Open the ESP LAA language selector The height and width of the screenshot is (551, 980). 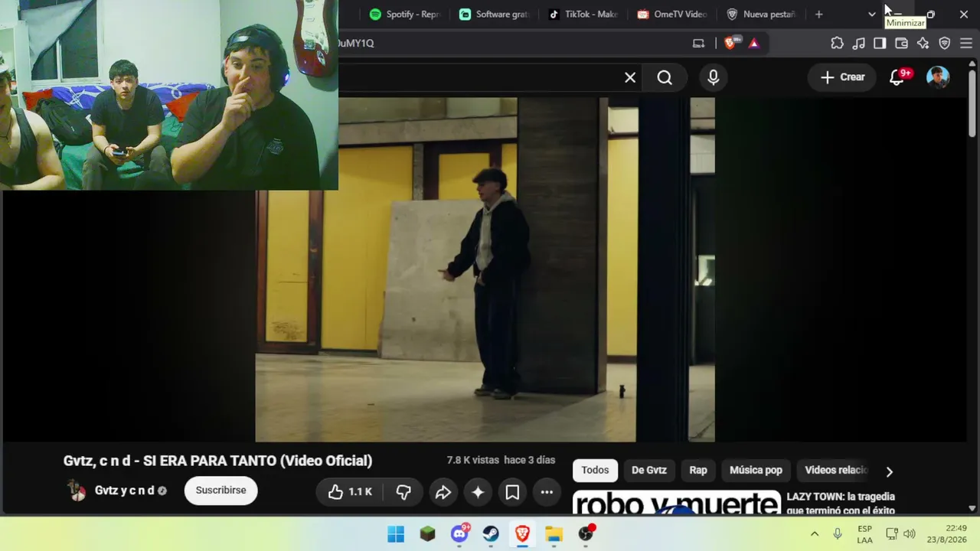tap(864, 534)
